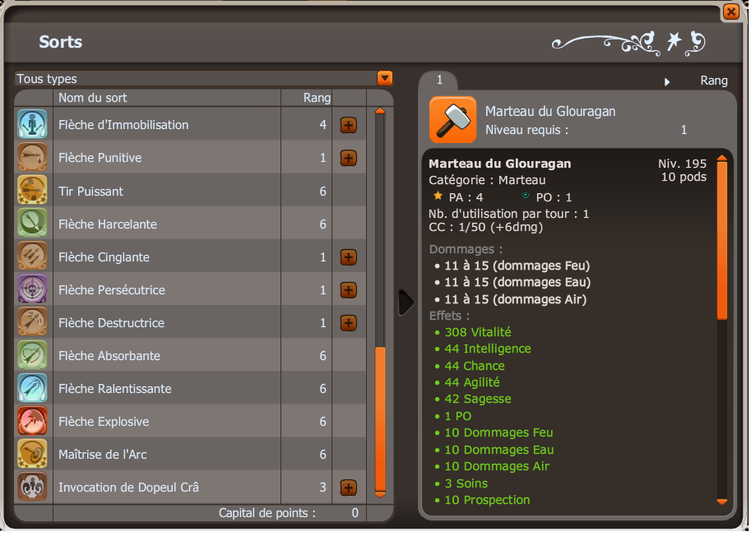Viewport: 756px width, 550px height.
Task: Collapse the detail panel with the dark arrow
Action: pos(406,303)
